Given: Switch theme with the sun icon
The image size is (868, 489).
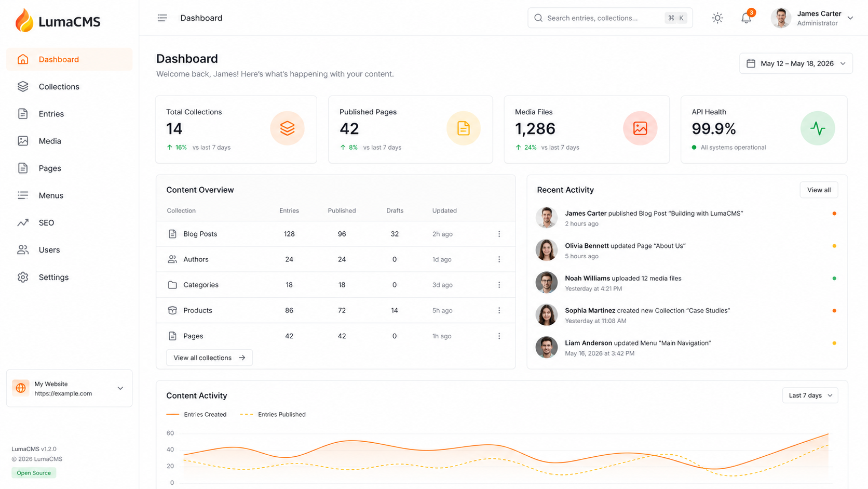Looking at the screenshot, I should coord(717,18).
